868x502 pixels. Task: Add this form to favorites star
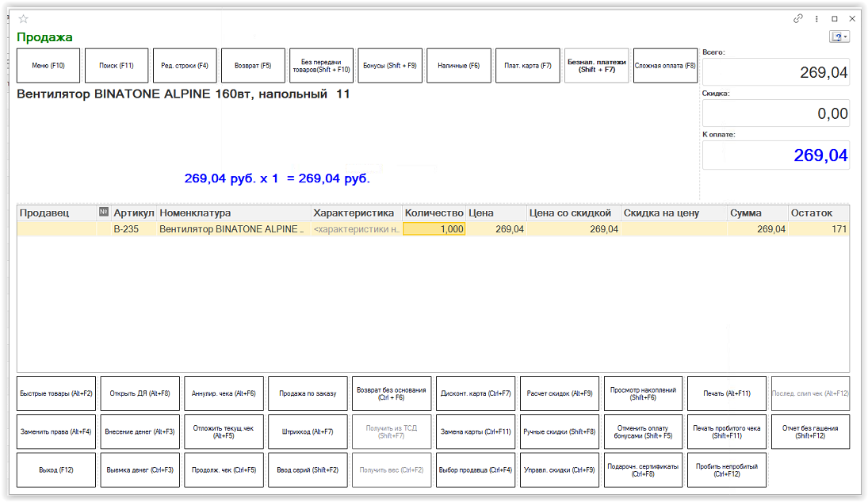[23, 19]
